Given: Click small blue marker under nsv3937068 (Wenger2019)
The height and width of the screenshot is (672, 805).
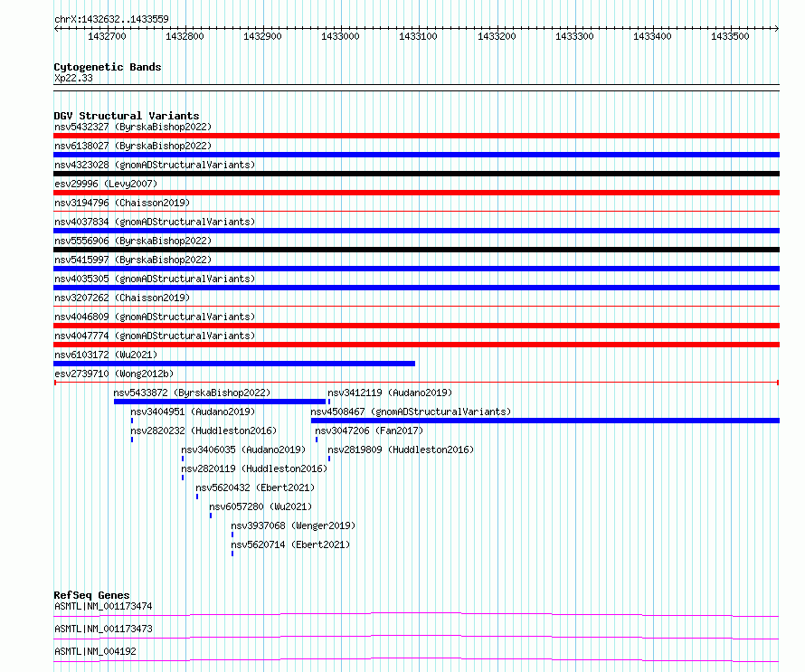Looking at the screenshot, I should [232, 535].
